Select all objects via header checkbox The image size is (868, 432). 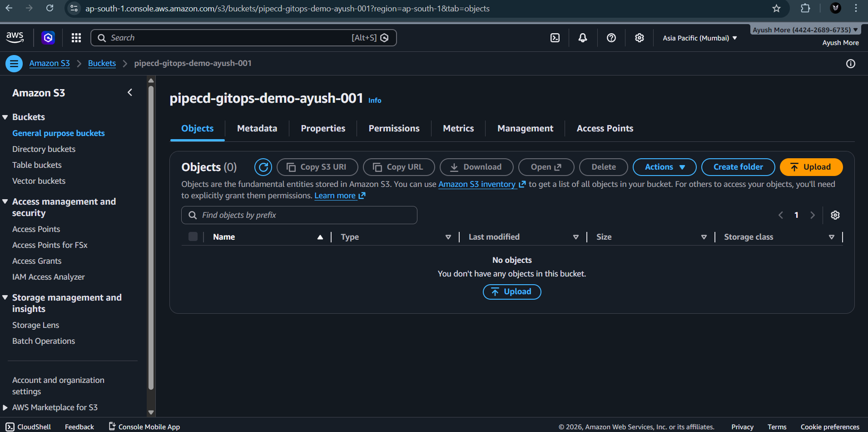coord(193,236)
